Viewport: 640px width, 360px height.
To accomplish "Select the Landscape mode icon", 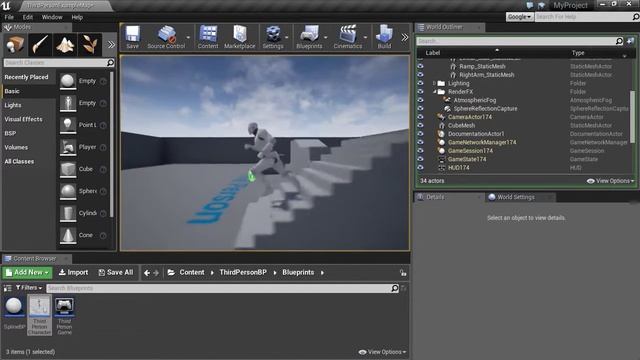I will [x=65, y=44].
